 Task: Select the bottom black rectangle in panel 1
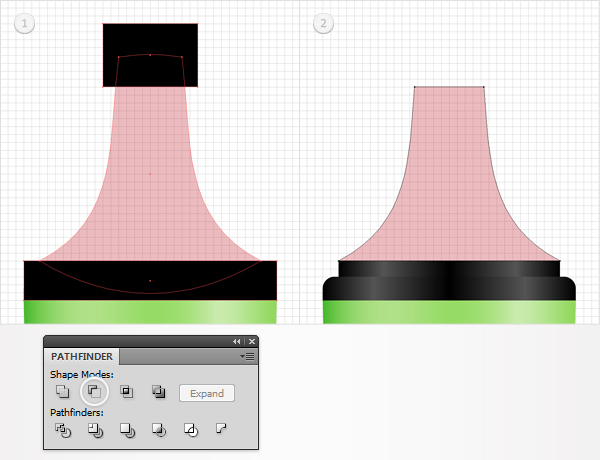(150, 281)
